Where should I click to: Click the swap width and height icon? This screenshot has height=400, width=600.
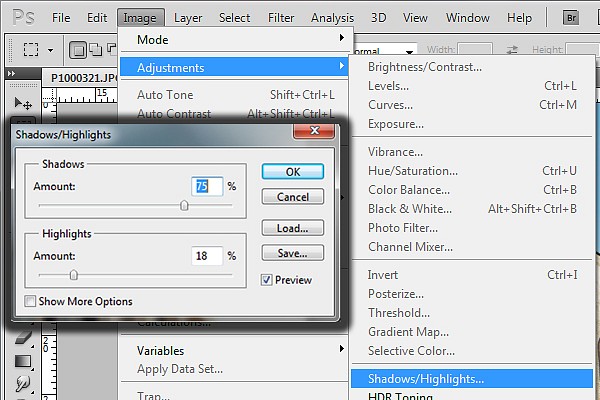tap(513, 50)
